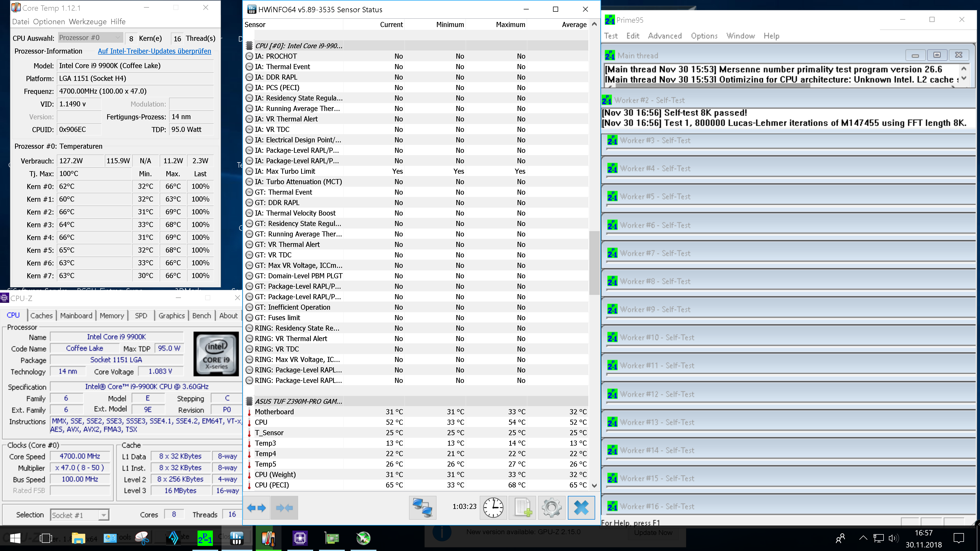Click the chip icon beside ASUS TUF Z390M-PRO header
Screen dimensions: 980x551
249,401
